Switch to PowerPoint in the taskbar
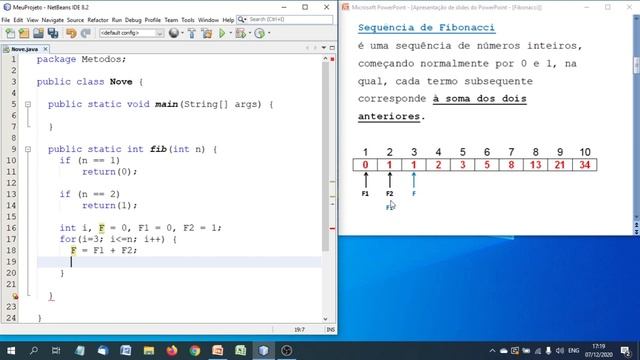Image resolution: width=640 pixels, height=360 pixels. tap(218, 351)
